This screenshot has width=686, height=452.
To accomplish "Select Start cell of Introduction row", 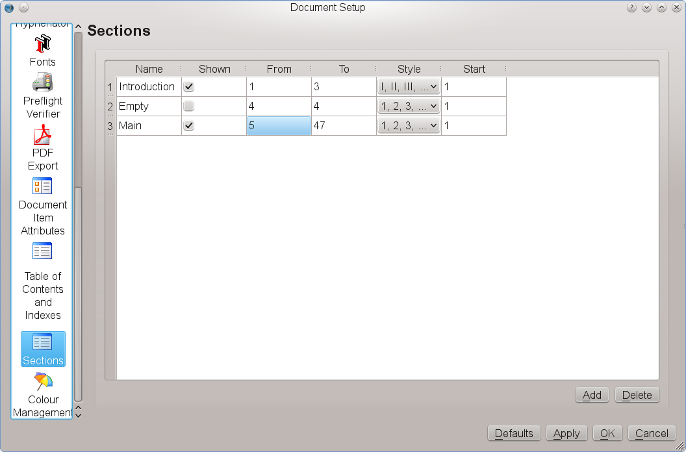I will [x=474, y=87].
